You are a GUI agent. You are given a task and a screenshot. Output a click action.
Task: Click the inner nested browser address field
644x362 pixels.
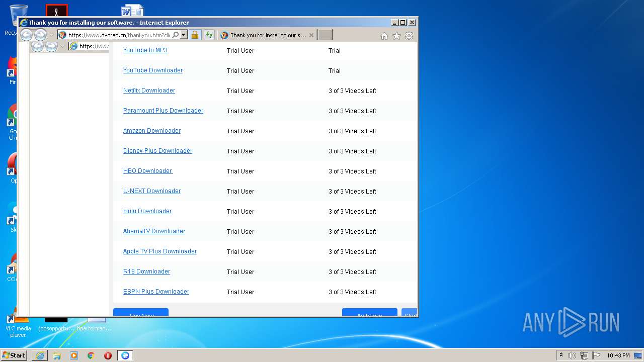89,46
